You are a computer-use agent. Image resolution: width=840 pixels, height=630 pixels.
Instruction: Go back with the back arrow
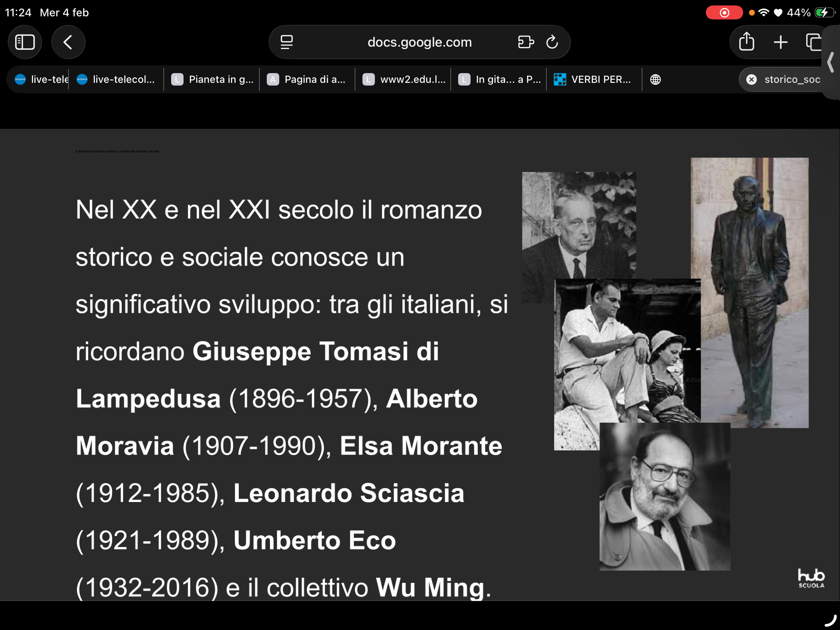point(68,42)
